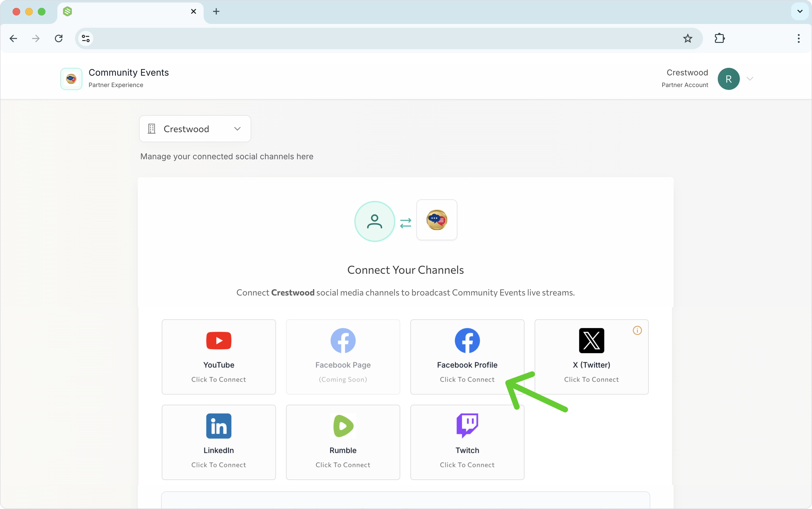Connect the X (Twitter) card

pyautogui.click(x=592, y=357)
